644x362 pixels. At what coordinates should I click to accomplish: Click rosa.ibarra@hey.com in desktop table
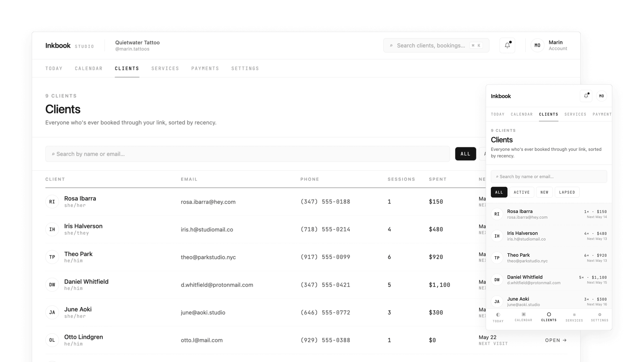click(x=208, y=202)
